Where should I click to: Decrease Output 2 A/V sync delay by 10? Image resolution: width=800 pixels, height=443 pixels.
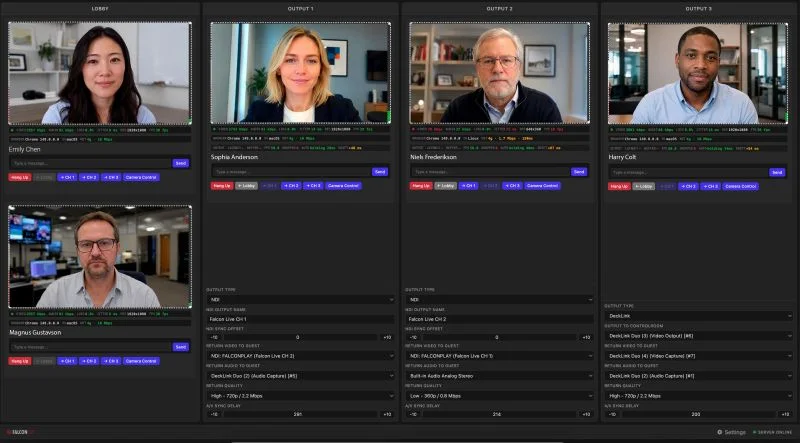[x=413, y=414]
